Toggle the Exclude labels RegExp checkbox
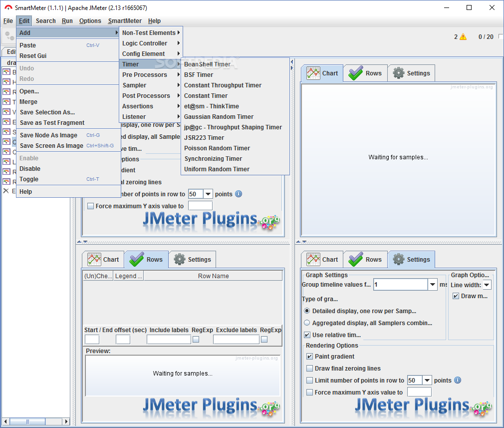Viewport: 504px width, 428px height. coord(264,340)
